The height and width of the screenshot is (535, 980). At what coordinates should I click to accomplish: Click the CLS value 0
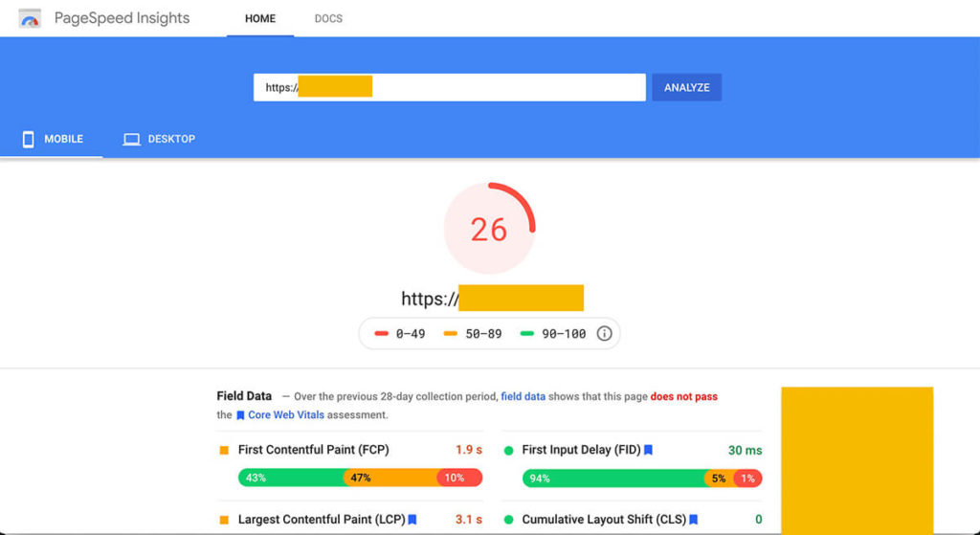(758, 520)
